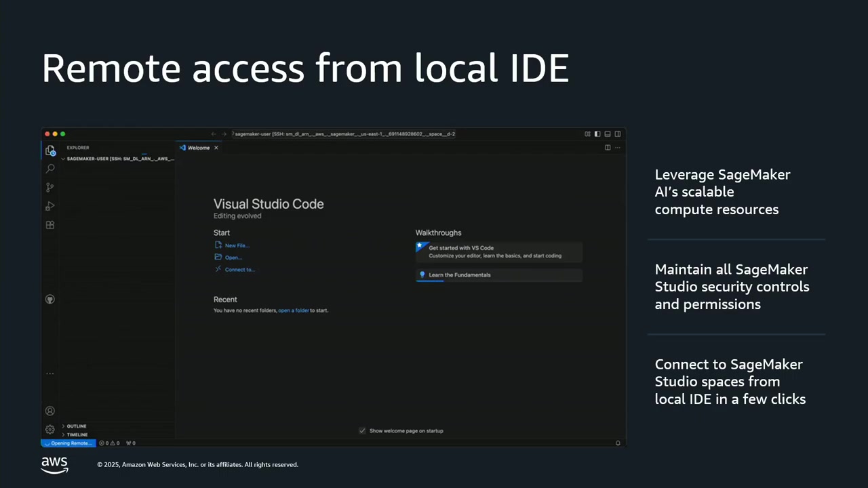This screenshot has height=488, width=868.
Task: Open the Extensions view
Action: point(50,225)
